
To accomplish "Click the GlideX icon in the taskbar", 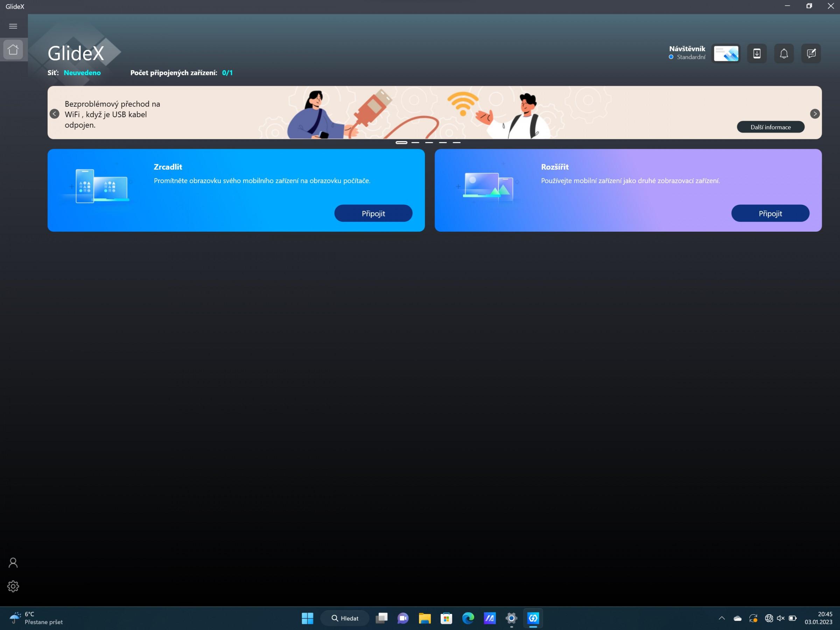I will (533, 618).
